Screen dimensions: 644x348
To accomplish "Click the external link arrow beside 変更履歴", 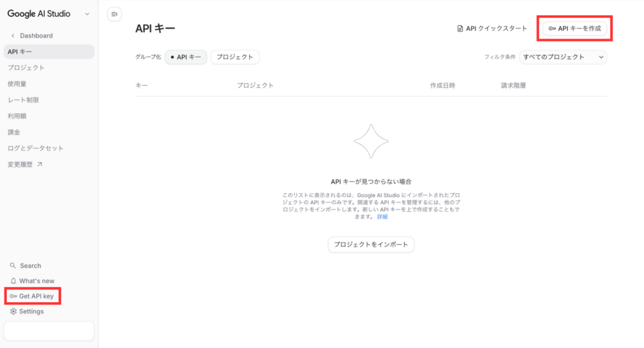I will pos(40,164).
